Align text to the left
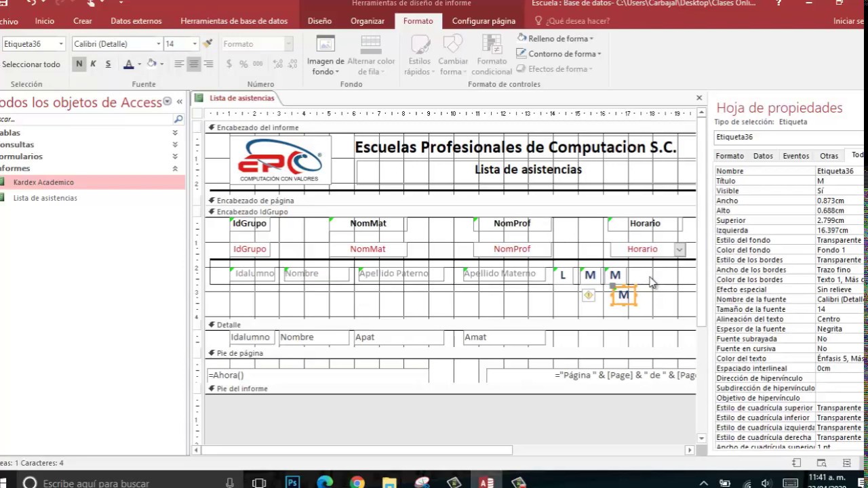 179,64
